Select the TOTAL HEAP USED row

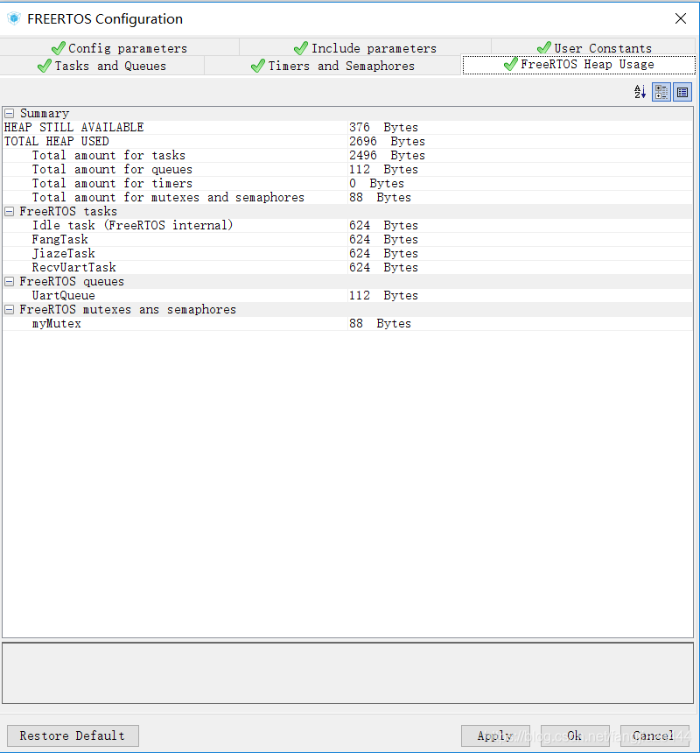347,141
